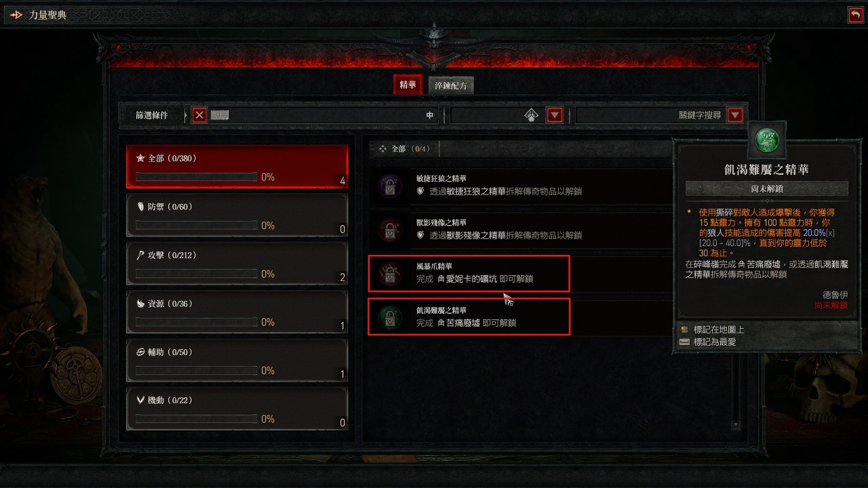Switch to the 精華 tab
Image resolution: width=868 pixels, height=488 pixels.
tap(408, 85)
